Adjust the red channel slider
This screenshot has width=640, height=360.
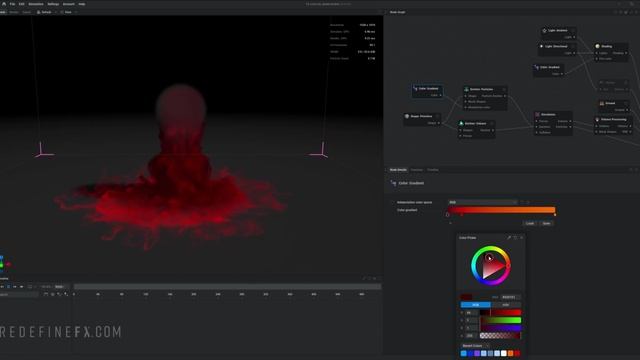pos(500,313)
